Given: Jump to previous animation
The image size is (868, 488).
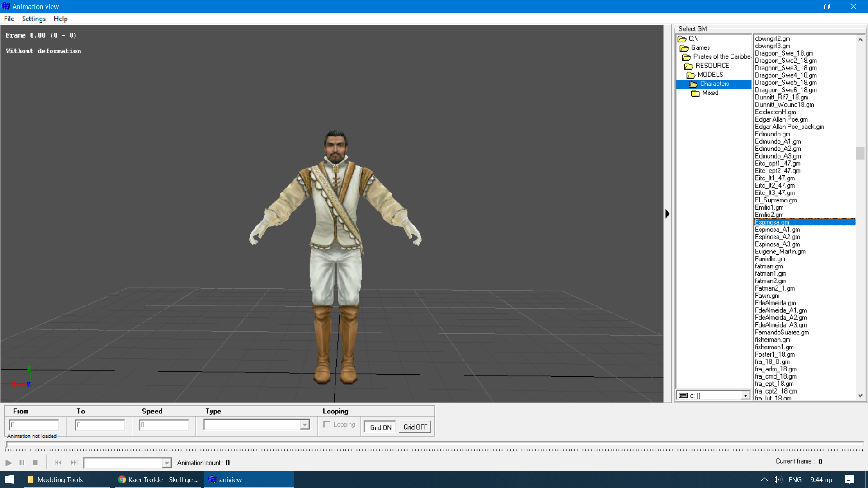Looking at the screenshot, I should 58,463.
